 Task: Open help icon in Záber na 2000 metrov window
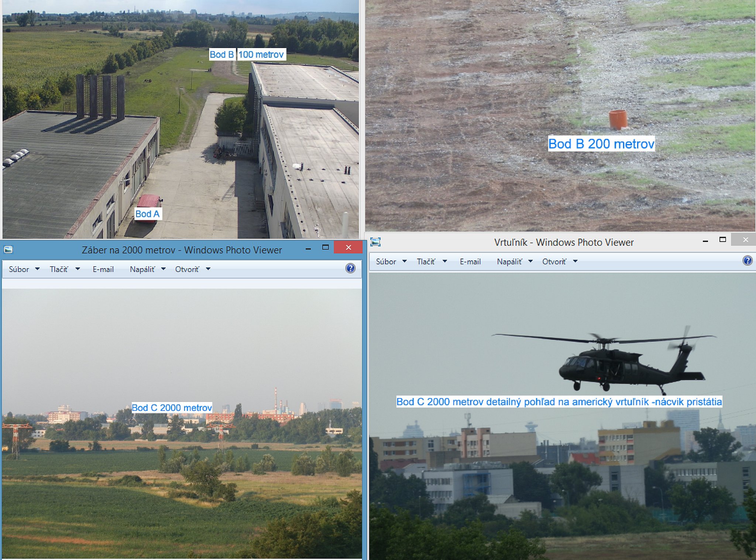coord(350,268)
